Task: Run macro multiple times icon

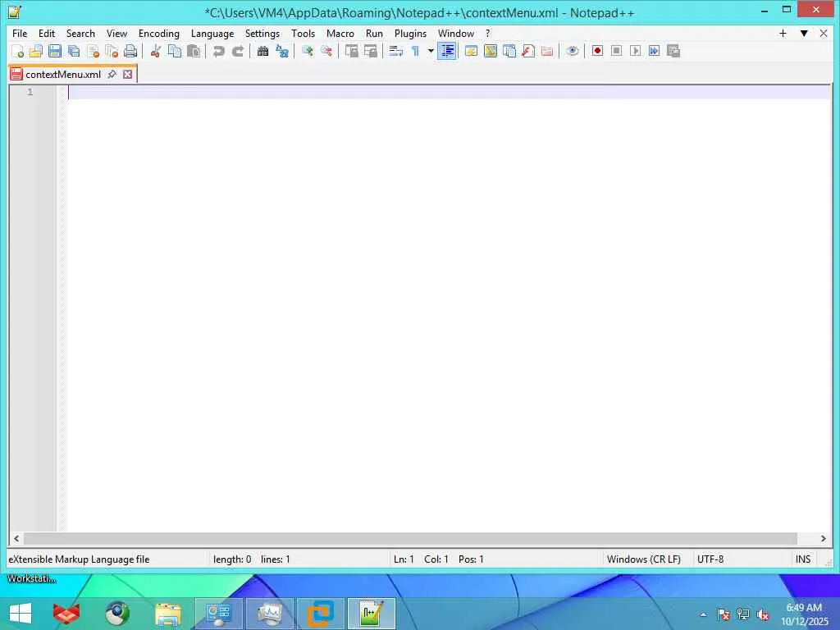Action: pyautogui.click(x=654, y=51)
